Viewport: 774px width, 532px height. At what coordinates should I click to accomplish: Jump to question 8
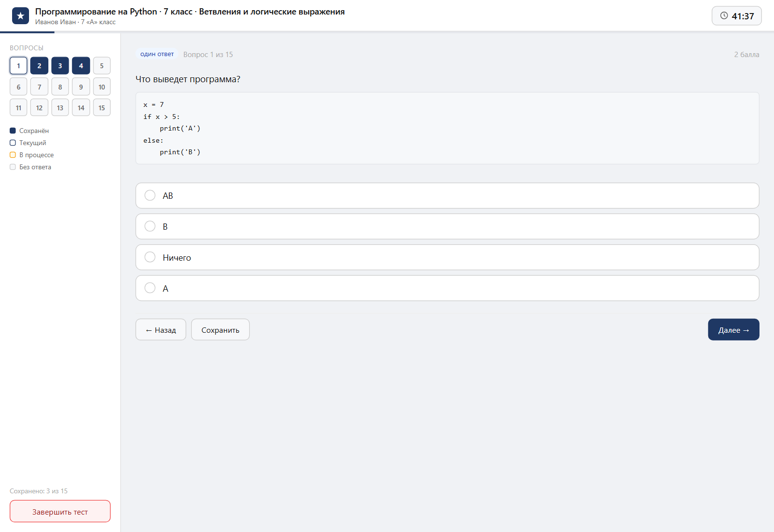pos(60,87)
